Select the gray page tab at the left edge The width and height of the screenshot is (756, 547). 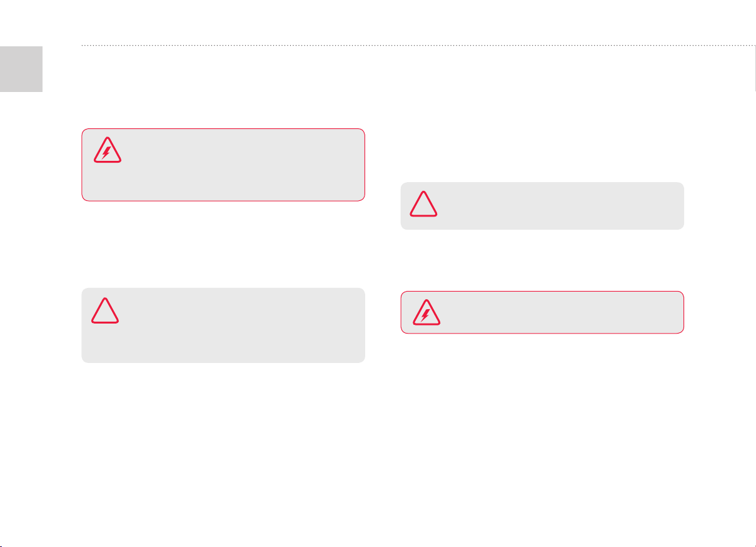(x=21, y=69)
